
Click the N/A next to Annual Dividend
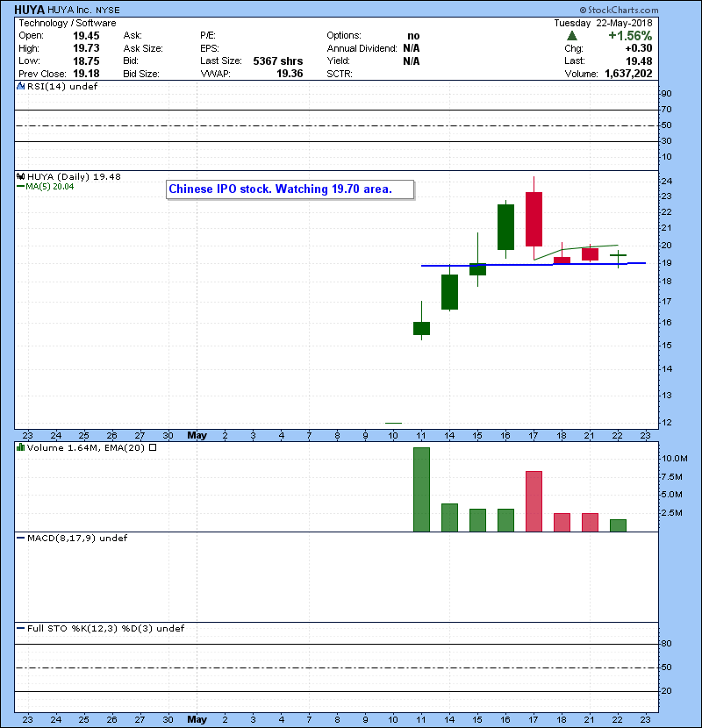pyautogui.click(x=412, y=48)
